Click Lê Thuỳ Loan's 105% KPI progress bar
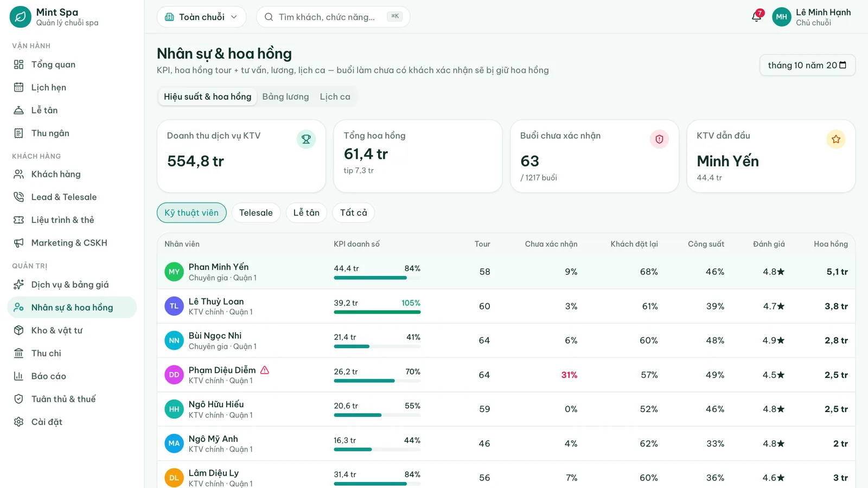The height and width of the screenshot is (488, 868). coord(377,312)
